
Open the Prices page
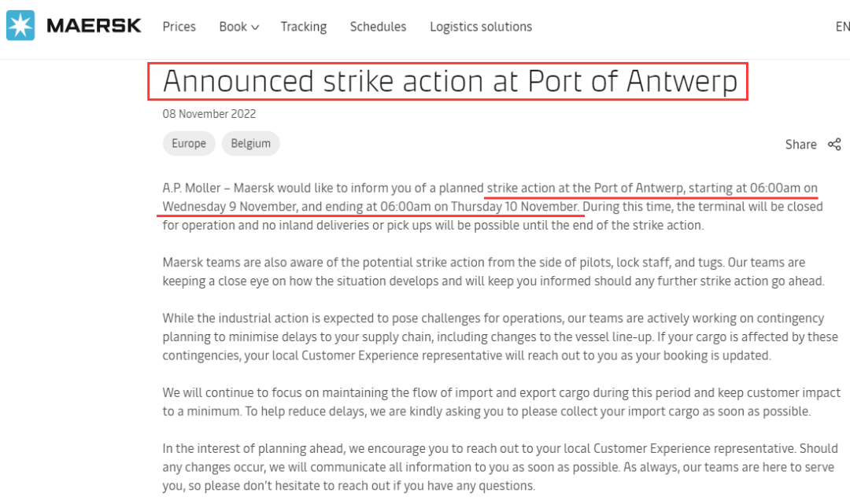coord(179,27)
